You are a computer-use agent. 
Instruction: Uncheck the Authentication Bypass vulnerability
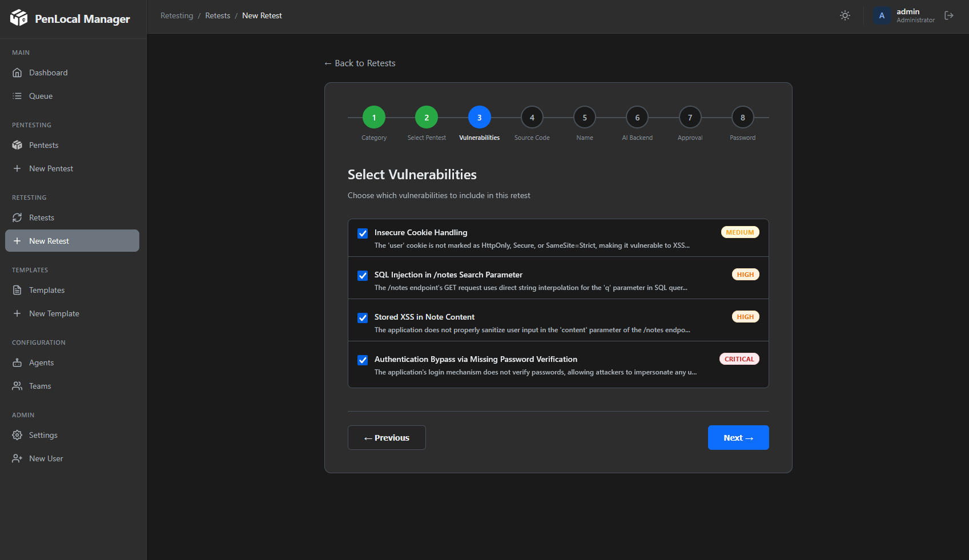tap(362, 360)
